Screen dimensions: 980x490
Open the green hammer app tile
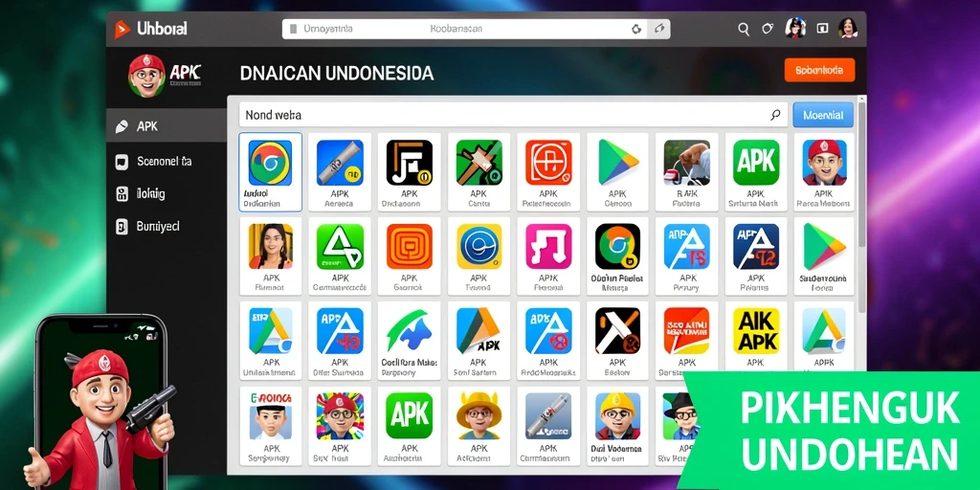pos(479,172)
